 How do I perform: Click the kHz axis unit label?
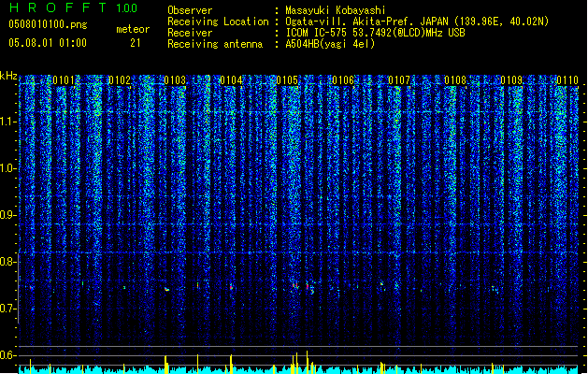click(x=8, y=76)
